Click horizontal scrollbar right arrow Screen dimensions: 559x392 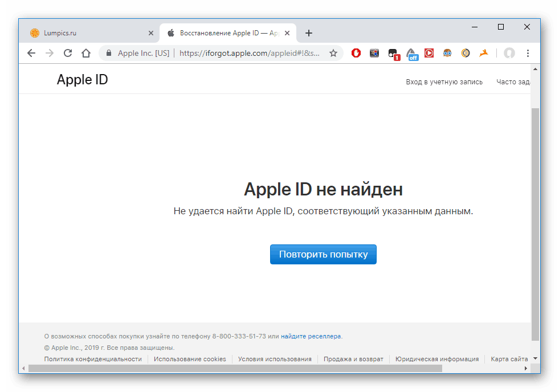pyautogui.click(x=526, y=369)
